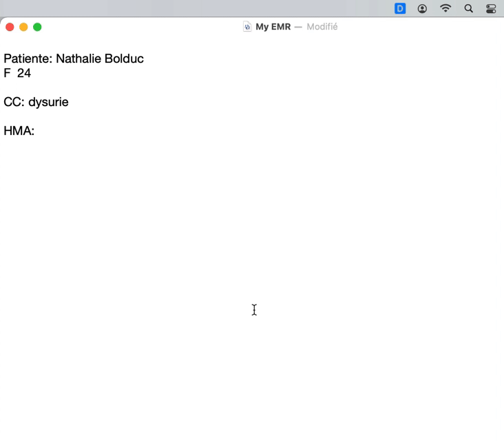Screen dimensions: 504x441
Task: Open Control Center in menu bar
Action: (491, 9)
